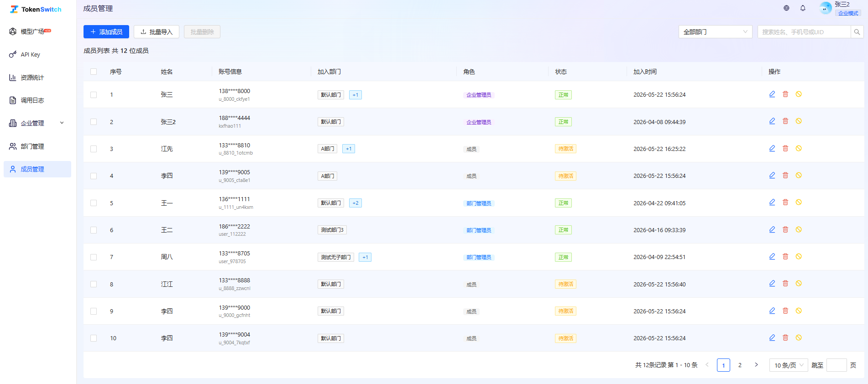Screen dimensions: 868x384
Task: Expand the +1 departments tag for 张三
Action: [356, 95]
